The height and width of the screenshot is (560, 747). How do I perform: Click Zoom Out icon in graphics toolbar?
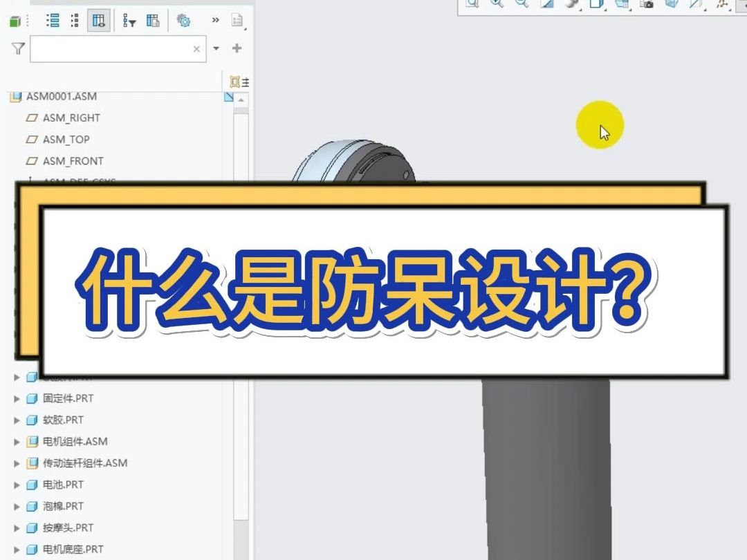tap(522, 3)
